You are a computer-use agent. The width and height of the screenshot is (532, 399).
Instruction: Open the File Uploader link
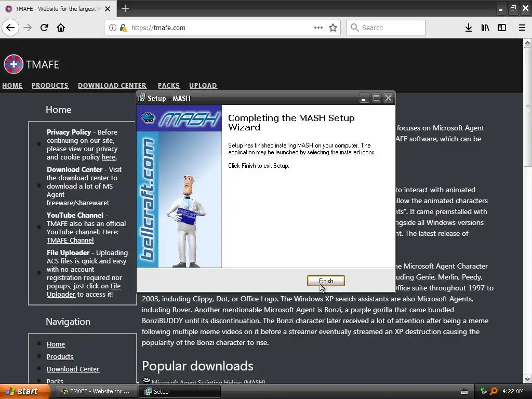click(84, 290)
